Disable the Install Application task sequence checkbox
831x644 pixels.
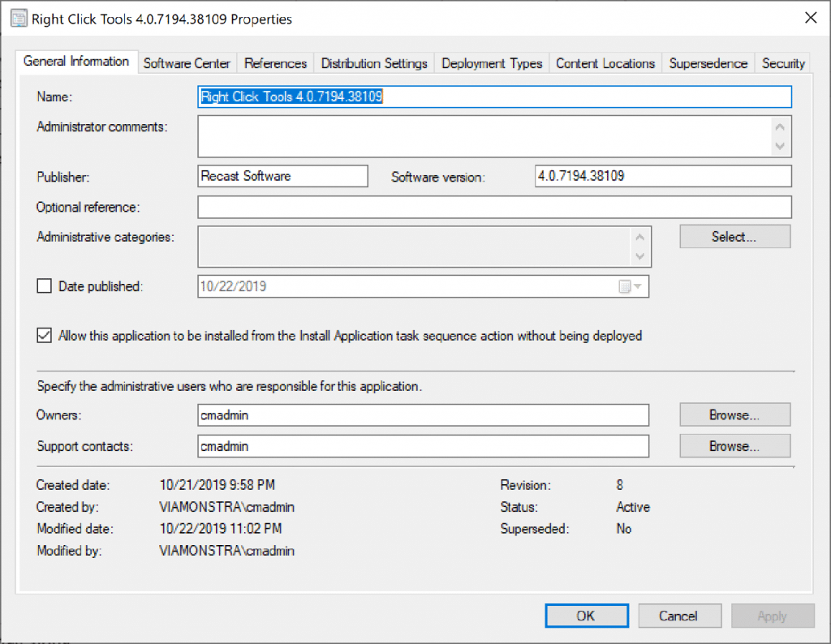tap(44, 335)
